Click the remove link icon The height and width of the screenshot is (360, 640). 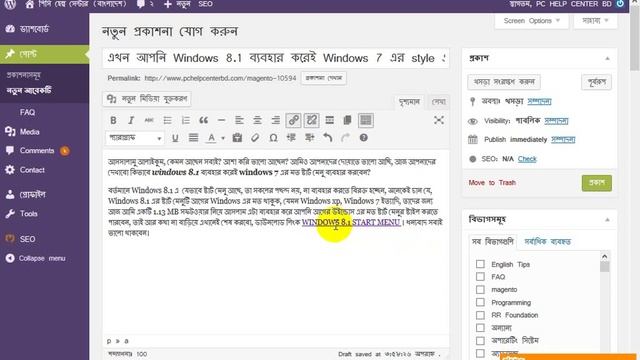coord(311,120)
